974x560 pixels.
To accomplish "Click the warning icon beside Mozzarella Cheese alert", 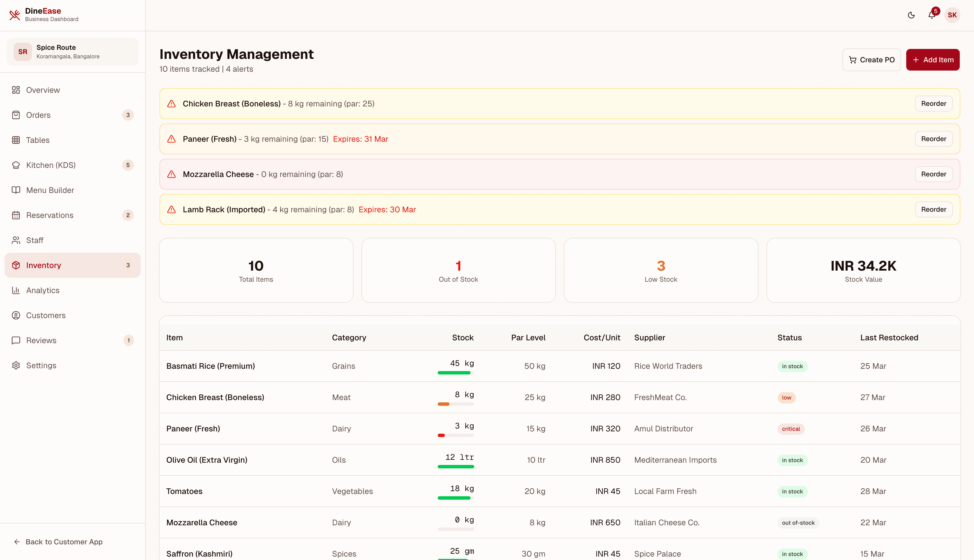I will coord(171,174).
